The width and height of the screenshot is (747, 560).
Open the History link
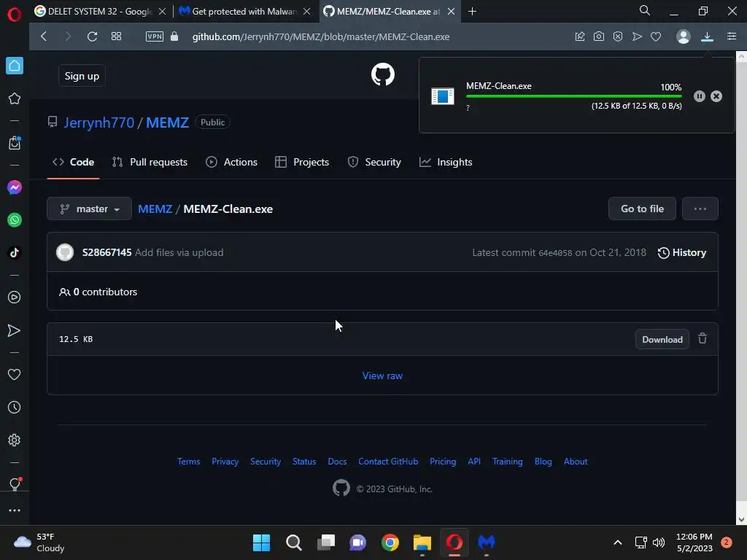[x=682, y=252]
